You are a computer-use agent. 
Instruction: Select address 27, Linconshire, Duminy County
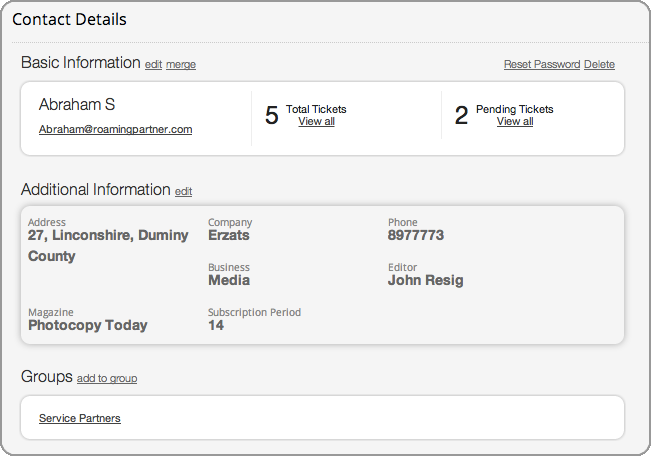108,245
